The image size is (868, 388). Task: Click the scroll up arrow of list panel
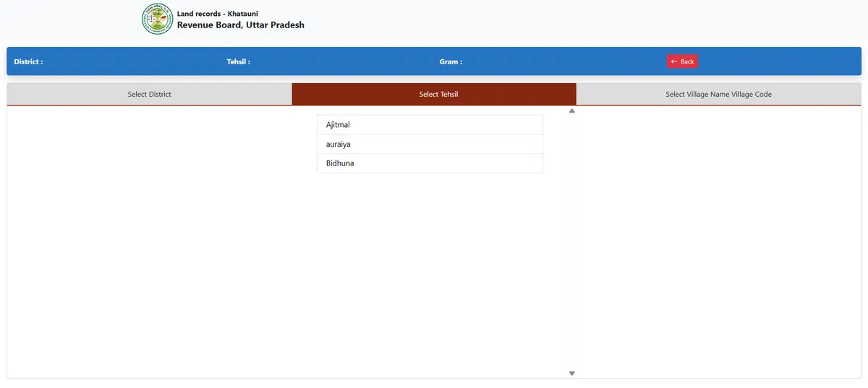point(571,111)
